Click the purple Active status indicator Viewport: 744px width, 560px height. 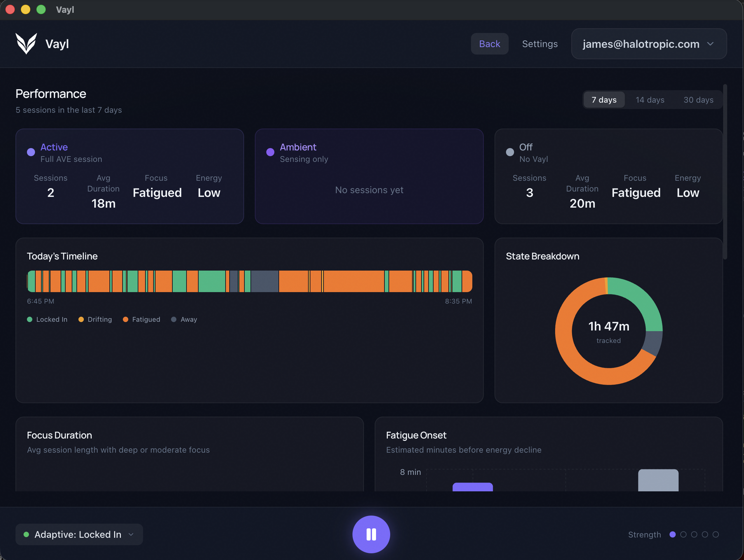pyautogui.click(x=31, y=152)
